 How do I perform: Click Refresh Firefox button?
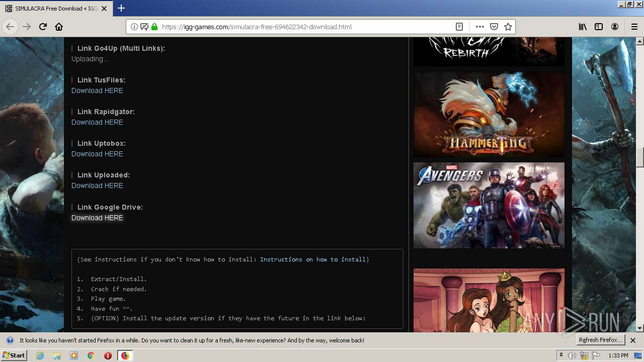(x=600, y=340)
